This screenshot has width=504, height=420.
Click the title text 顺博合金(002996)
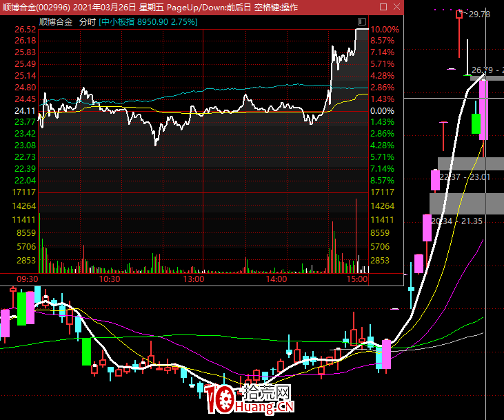[37, 7]
